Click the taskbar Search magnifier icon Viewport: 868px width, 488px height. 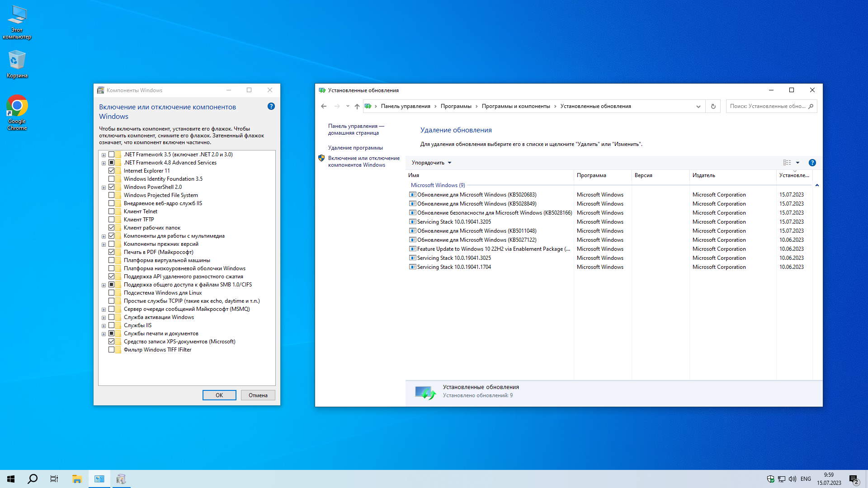[x=33, y=479]
